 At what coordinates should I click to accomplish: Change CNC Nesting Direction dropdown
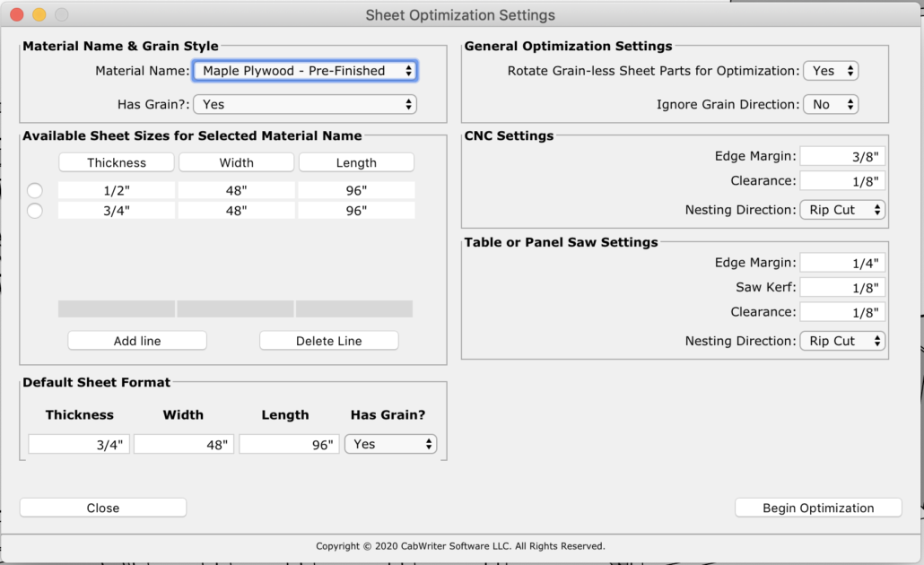[841, 210]
